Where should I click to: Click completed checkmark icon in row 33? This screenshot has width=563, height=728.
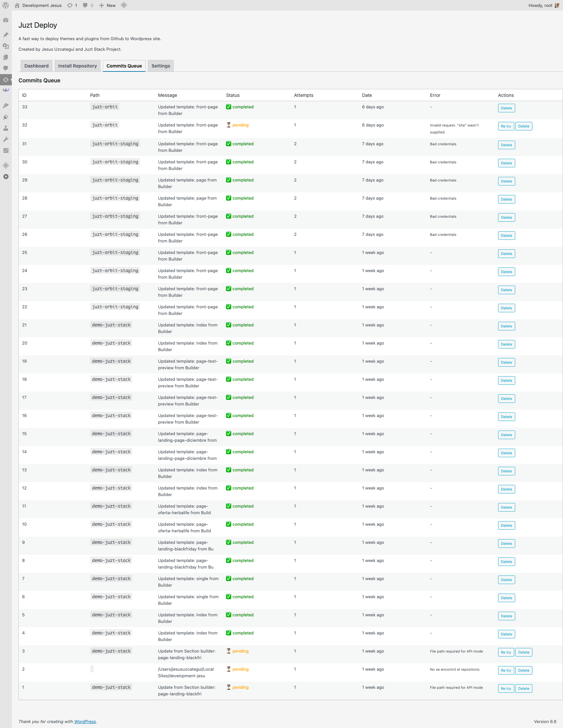228,107
